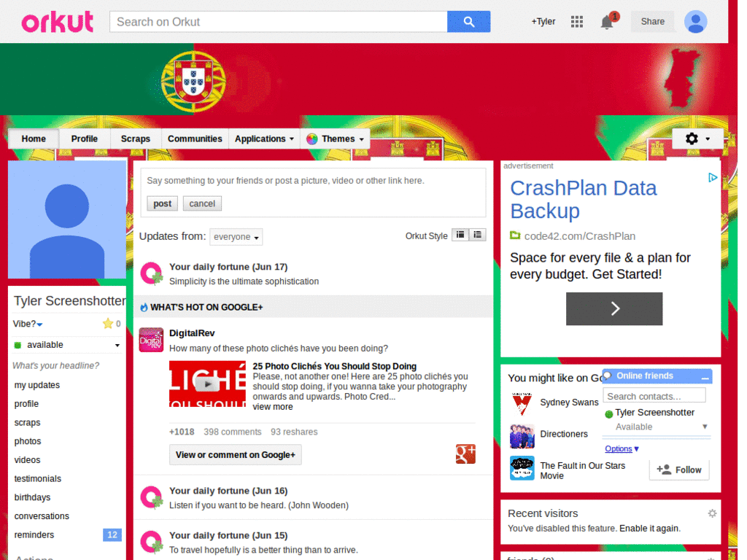Screen dimensions: 747x560
Task: Click the AdChoices triangle icon
Action: [712, 178]
